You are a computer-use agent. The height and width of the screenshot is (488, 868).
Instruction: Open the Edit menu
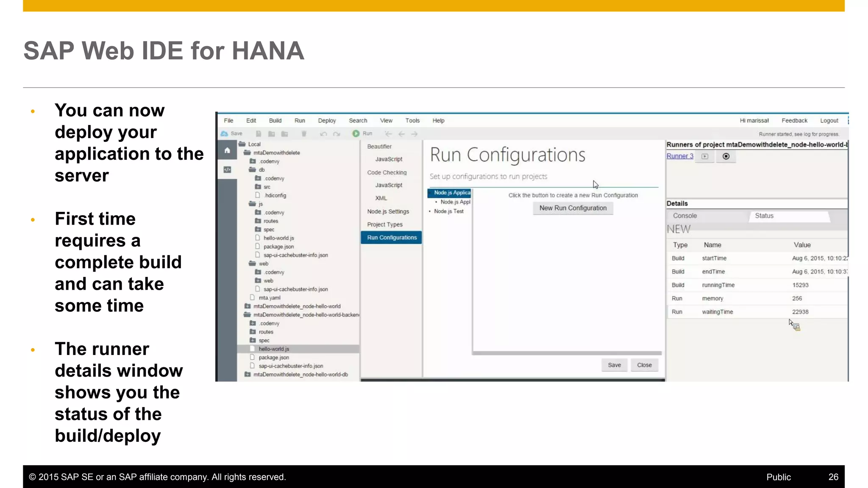(251, 121)
